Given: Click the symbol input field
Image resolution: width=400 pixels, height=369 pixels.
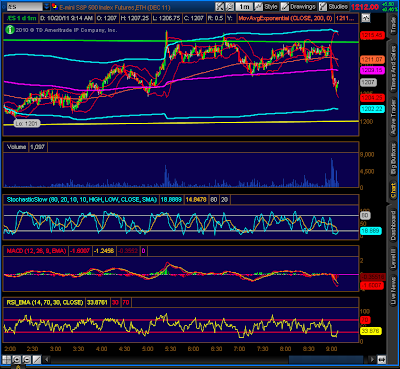Looking at the screenshot, I should (x=25, y=6).
